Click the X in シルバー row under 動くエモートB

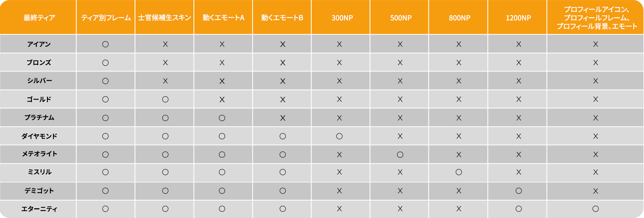(282, 81)
